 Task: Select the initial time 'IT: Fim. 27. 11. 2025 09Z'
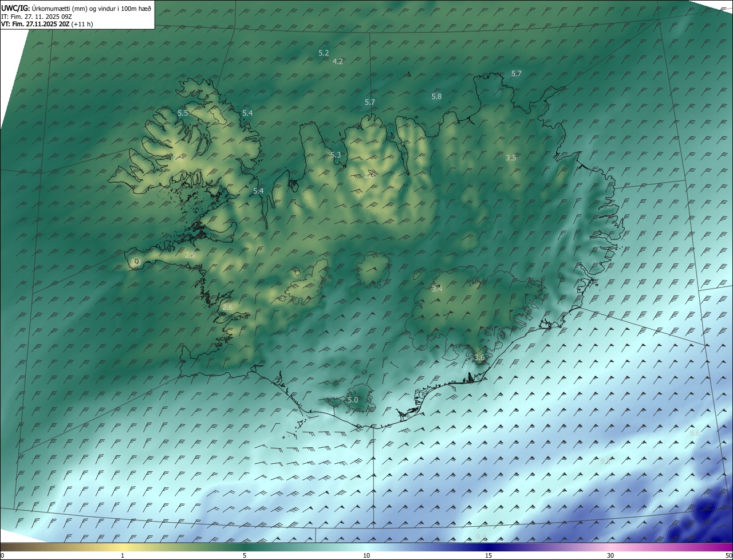pyautogui.click(x=37, y=16)
